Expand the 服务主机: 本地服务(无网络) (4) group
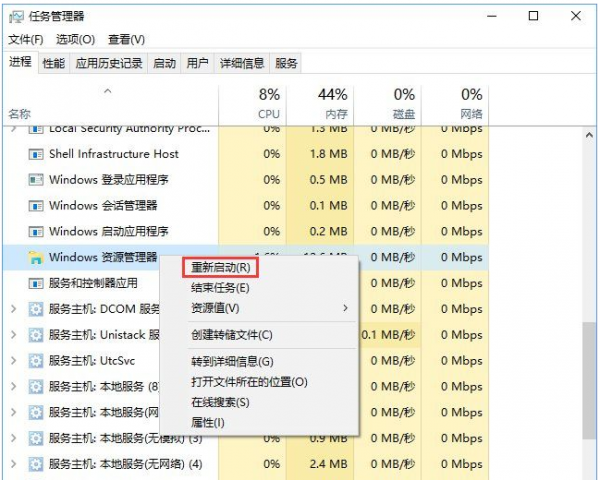 pyautogui.click(x=13, y=464)
